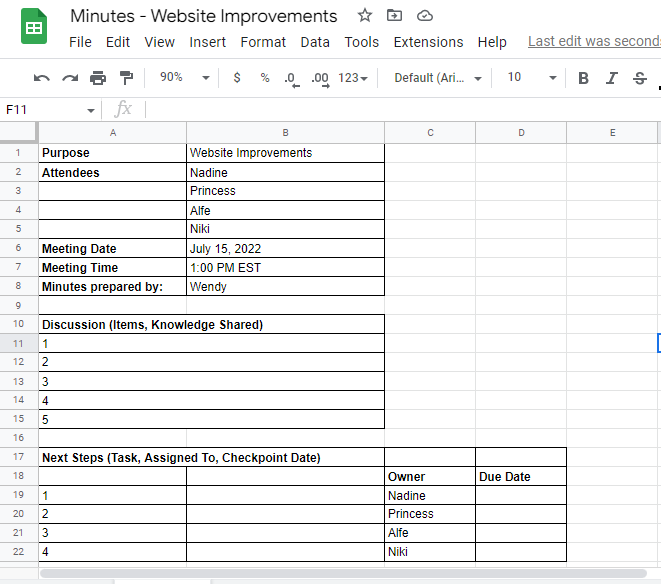The height and width of the screenshot is (584, 661).
Task: Select row 9 header
Action: tap(19, 305)
